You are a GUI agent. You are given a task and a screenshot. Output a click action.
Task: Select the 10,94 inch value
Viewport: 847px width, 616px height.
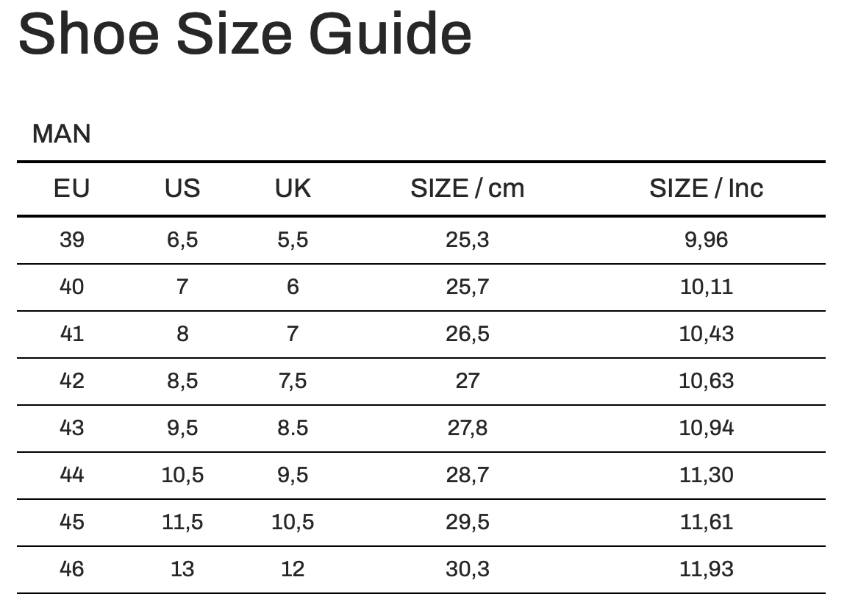[706, 428]
